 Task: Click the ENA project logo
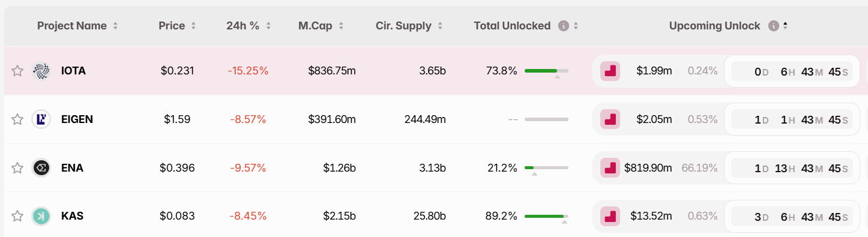coord(41,168)
